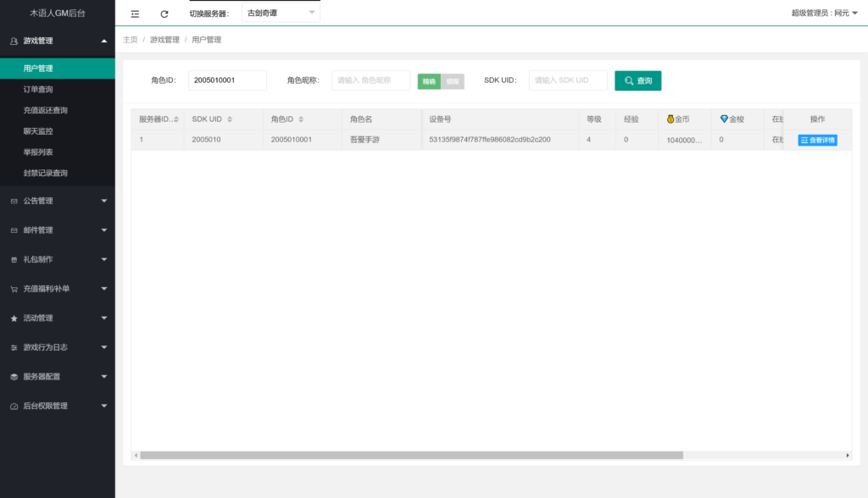Viewport: 868px width, 498px height.
Task: Click the 操作 column header
Action: point(818,119)
